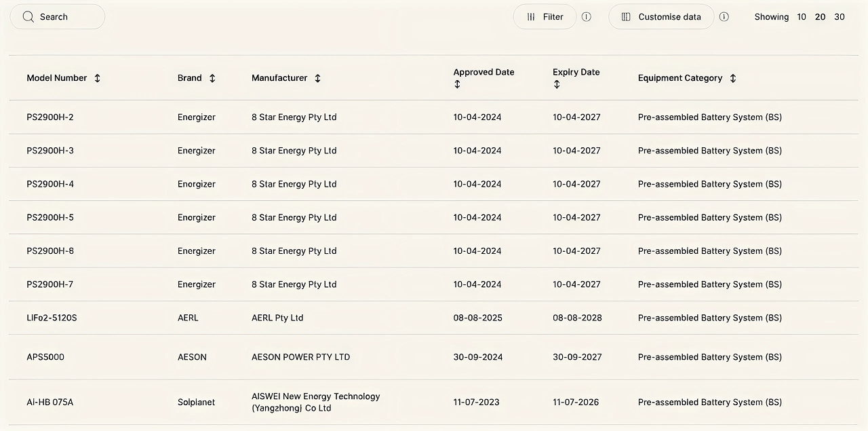Sort by Brand arrows icon
This screenshot has width=868, height=431.
(x=212, y=78)
